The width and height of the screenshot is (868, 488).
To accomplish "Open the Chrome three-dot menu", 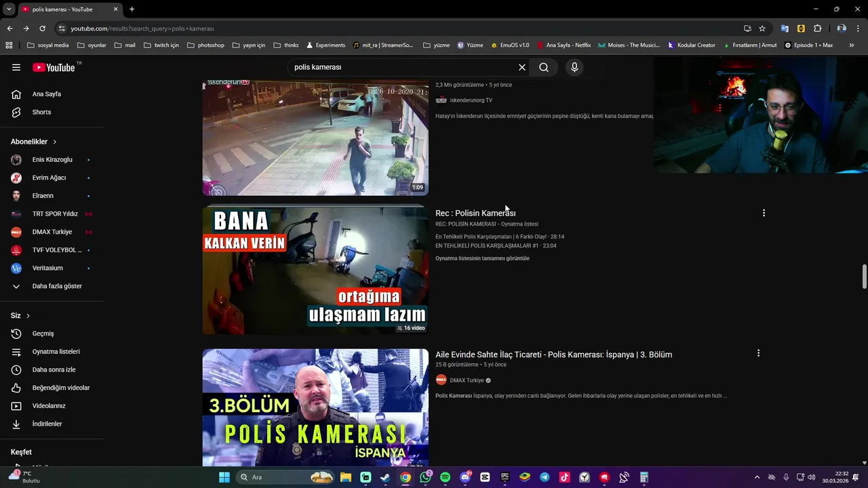I will click(859, 28).
